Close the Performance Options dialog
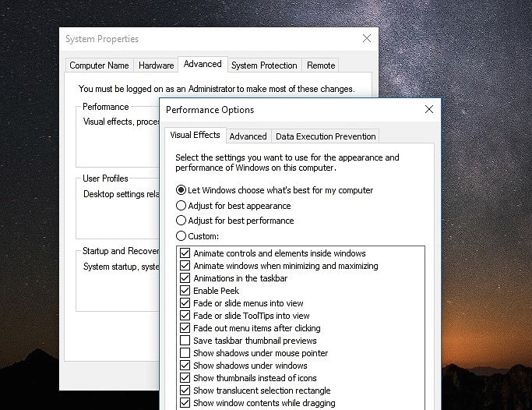The image size is (532, 410). [x=428, y=110]
